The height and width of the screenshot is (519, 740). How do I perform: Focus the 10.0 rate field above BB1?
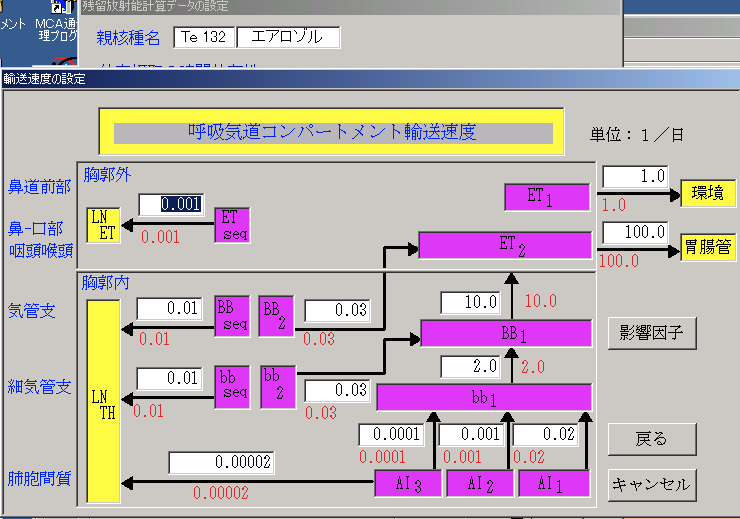click(469, 301)
